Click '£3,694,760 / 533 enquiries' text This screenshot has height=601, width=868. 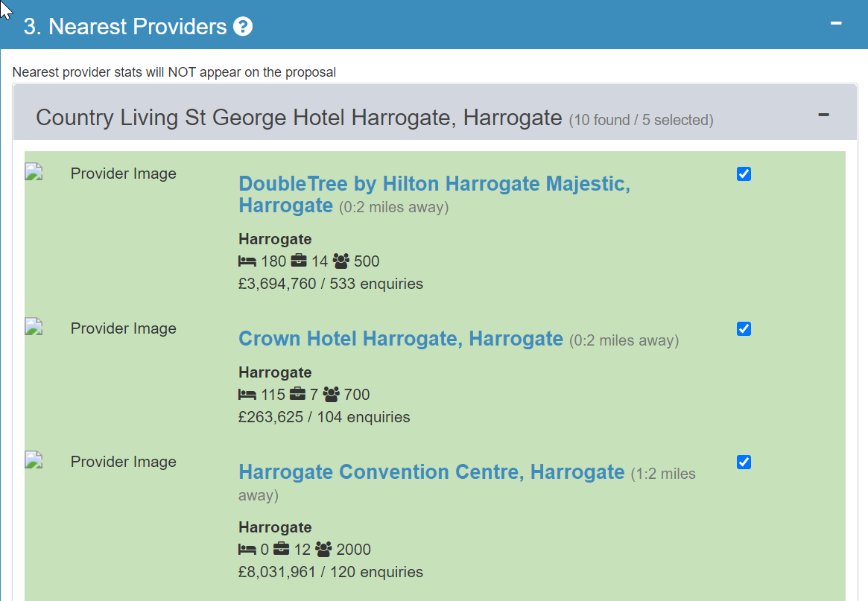tap(331, 284)
